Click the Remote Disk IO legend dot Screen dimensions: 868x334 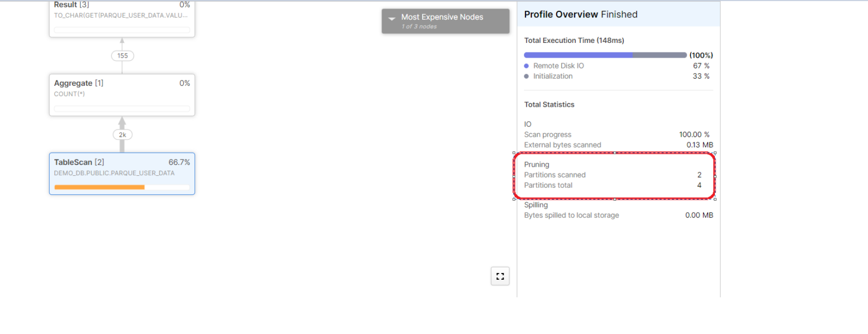pyautogui.click(x=526, y=66)
